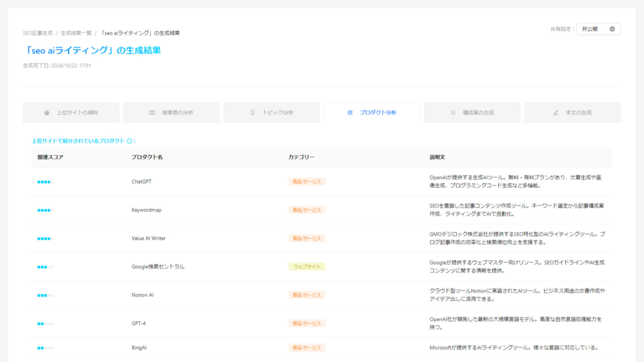644x362 pixels.
Task: Click the 非公開 sharing button
Action: 590,29
